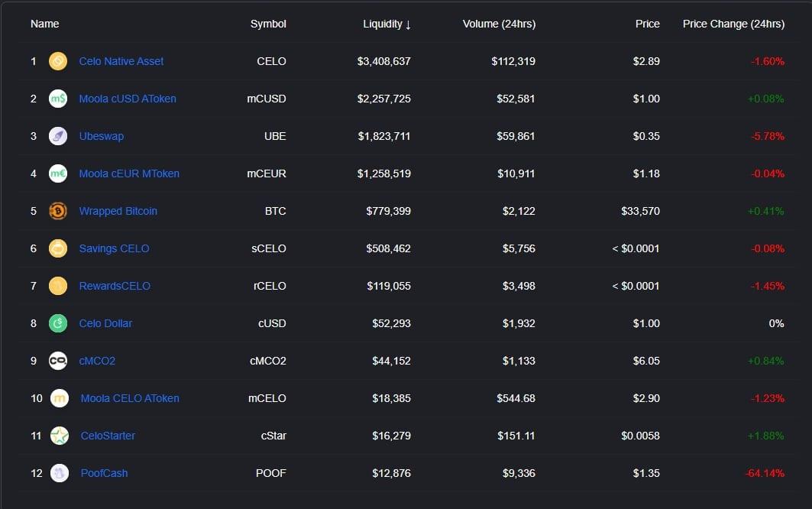Viewport: 812px width, 509px height.
Task: Click the Celo Native Asset token icon
Action: pyautogui.click(x=58, y=61)
